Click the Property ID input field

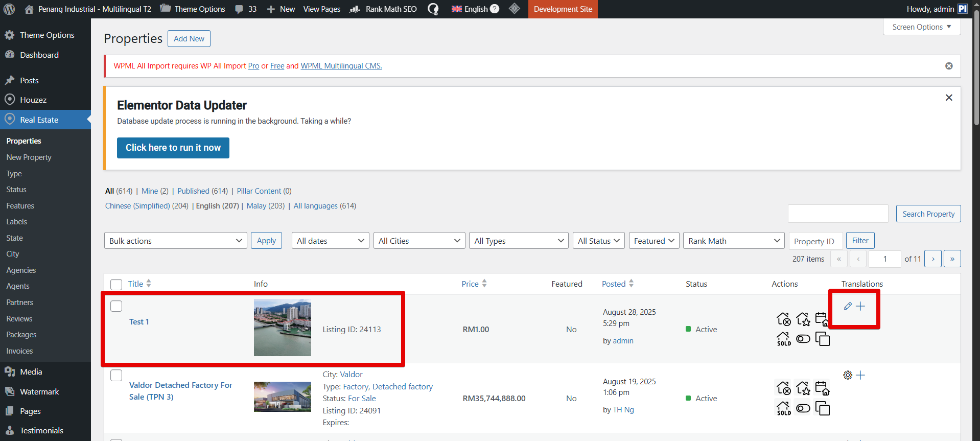tap(815, 241)
